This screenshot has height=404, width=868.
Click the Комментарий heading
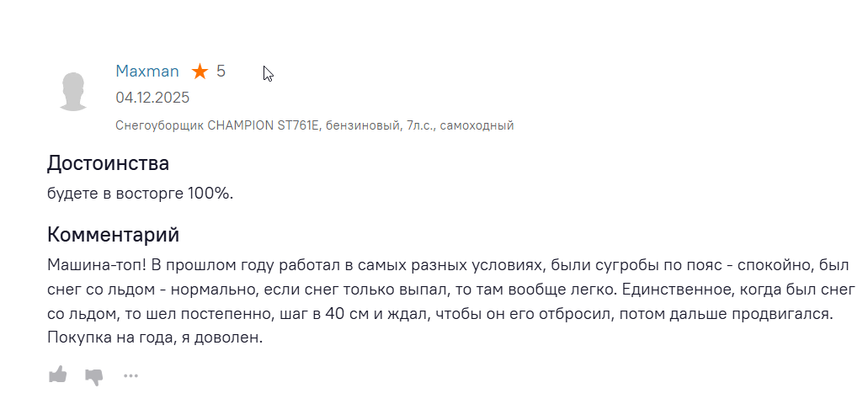click(x=113, y=235)
